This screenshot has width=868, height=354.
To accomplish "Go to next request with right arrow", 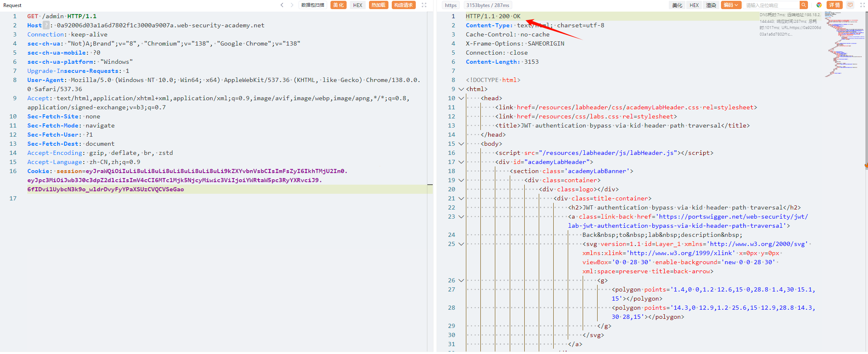I will (x=292, y=5).
